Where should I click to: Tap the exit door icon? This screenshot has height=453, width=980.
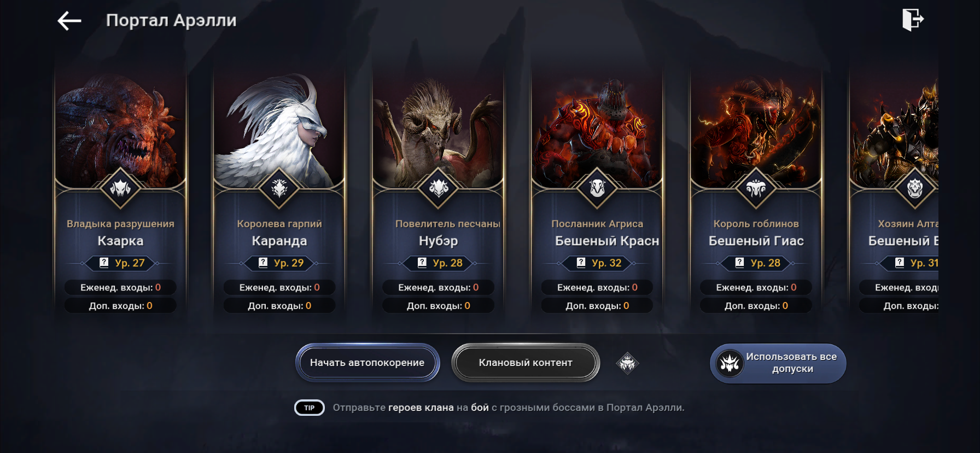click(913, 20)
